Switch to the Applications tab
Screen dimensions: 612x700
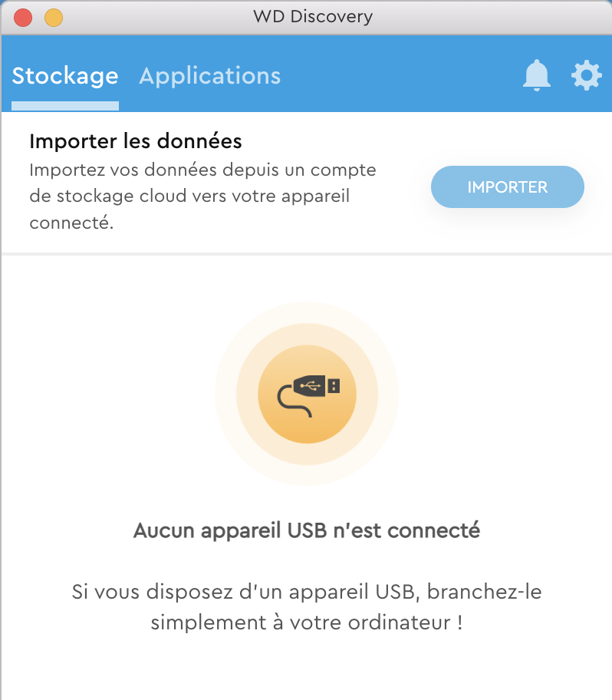pyautogui.click(x=209, y=76)
